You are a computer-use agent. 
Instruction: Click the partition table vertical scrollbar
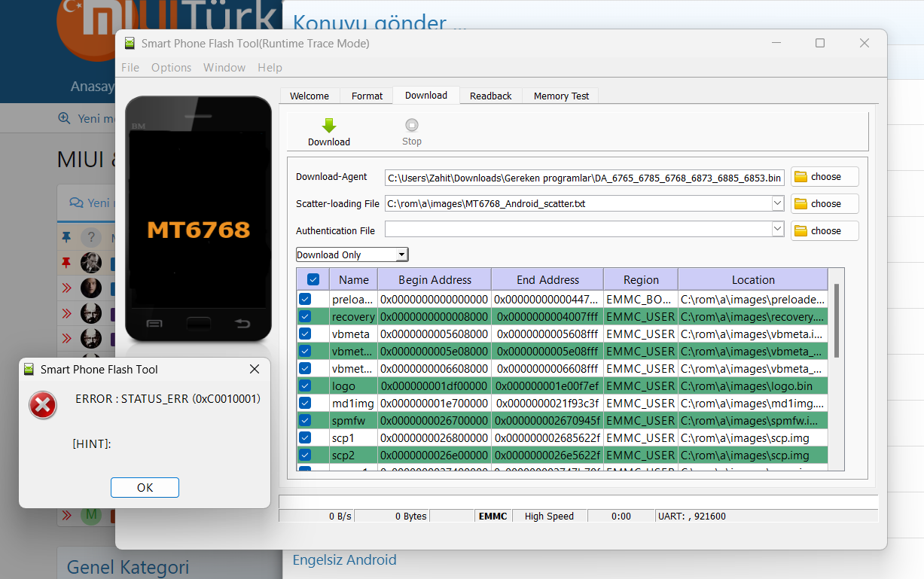tap(837, 321)
